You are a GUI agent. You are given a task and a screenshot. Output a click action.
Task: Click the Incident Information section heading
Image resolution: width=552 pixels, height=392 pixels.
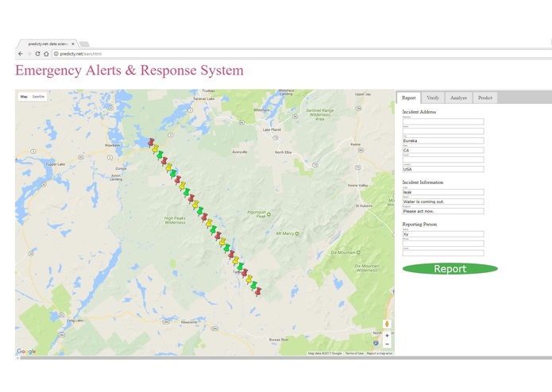[423, 182]
